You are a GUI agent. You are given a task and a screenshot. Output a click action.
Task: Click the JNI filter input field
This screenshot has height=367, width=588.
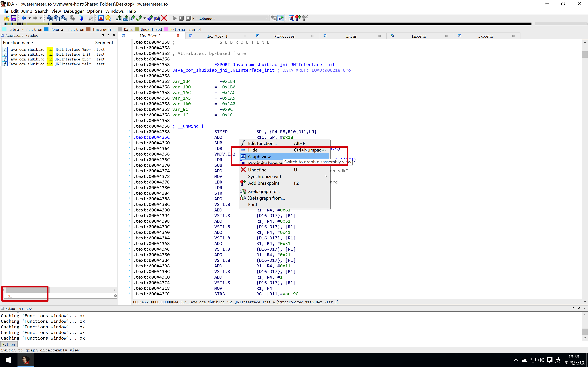[x=58, y=296]
